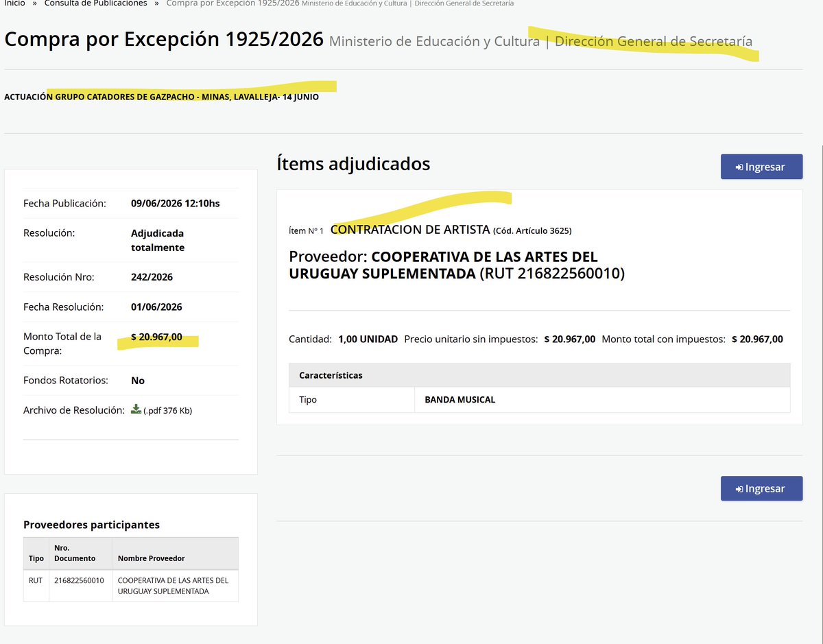Select publication date 09/06/2026 12:10hs

pos(176,204)
